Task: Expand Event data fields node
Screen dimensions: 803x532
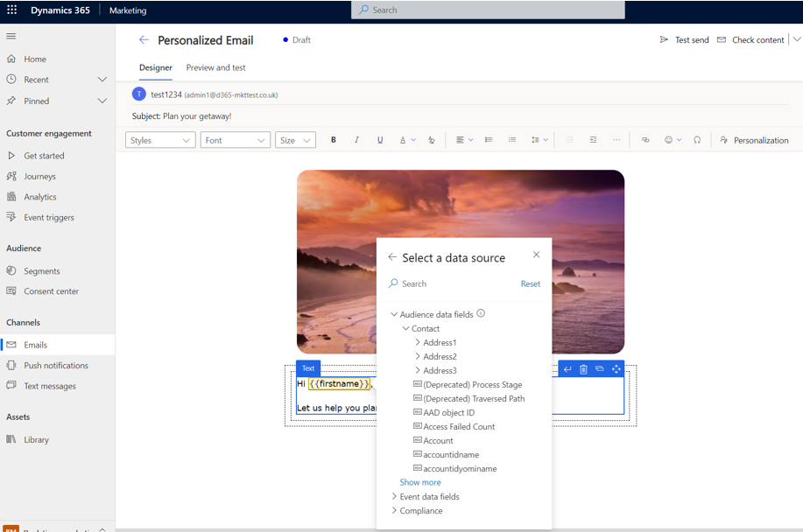Action: tap(394, 496)
